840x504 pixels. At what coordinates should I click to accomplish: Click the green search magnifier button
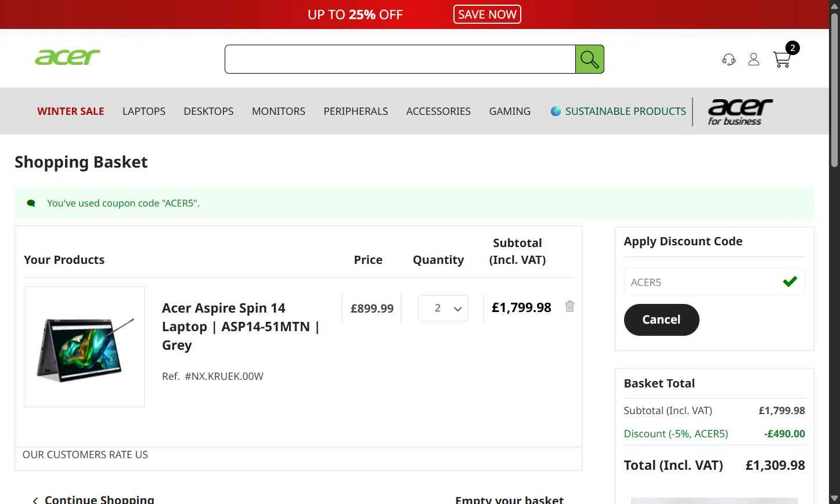pyautogui.click(x=589, y=59)
